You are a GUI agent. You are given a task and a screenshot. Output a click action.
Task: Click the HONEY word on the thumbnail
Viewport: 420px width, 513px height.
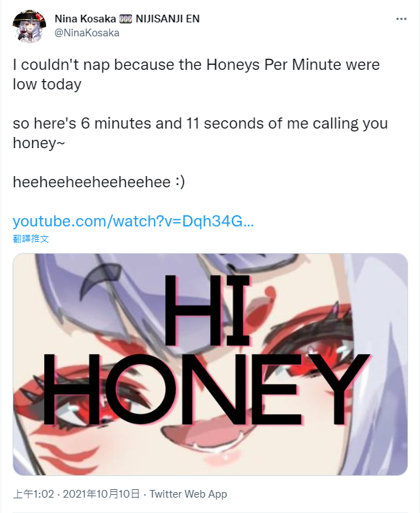click(x=206, y=389)
